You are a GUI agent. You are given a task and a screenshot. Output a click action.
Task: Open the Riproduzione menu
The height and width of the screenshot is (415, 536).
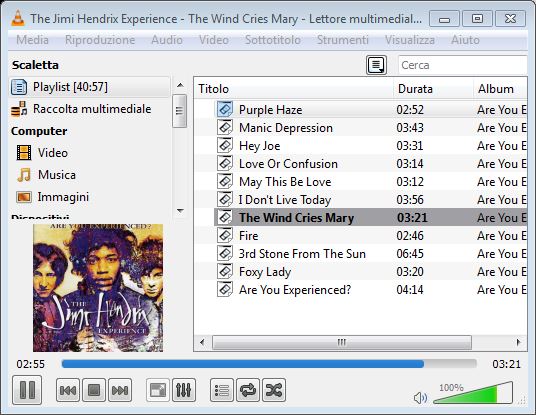coord(100,40)
